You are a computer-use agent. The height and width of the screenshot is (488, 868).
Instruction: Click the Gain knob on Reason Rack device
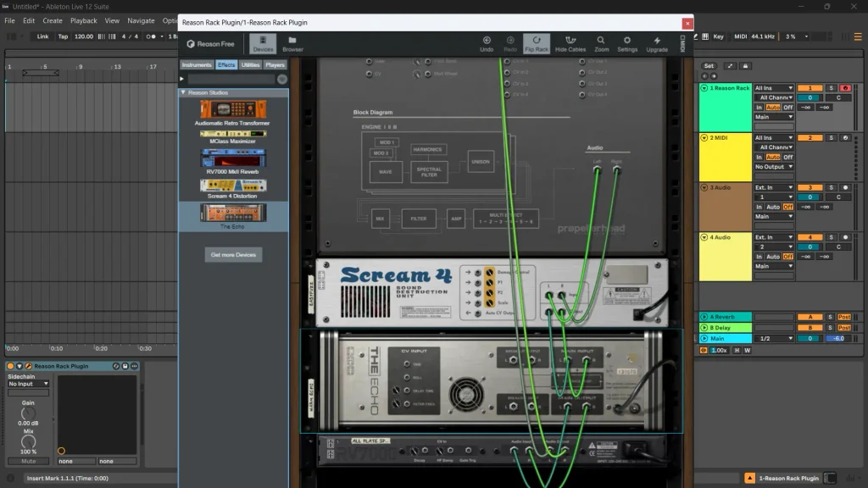tap(28, 413)
